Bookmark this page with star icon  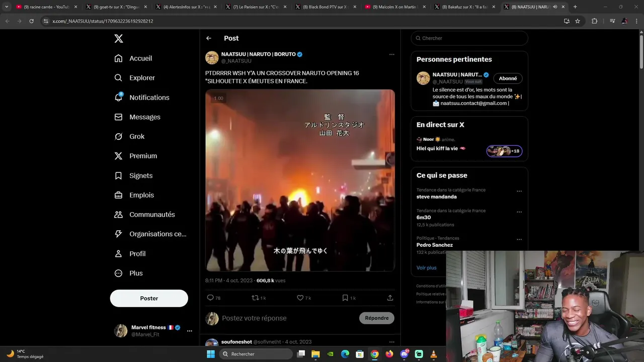pos(578,21)
